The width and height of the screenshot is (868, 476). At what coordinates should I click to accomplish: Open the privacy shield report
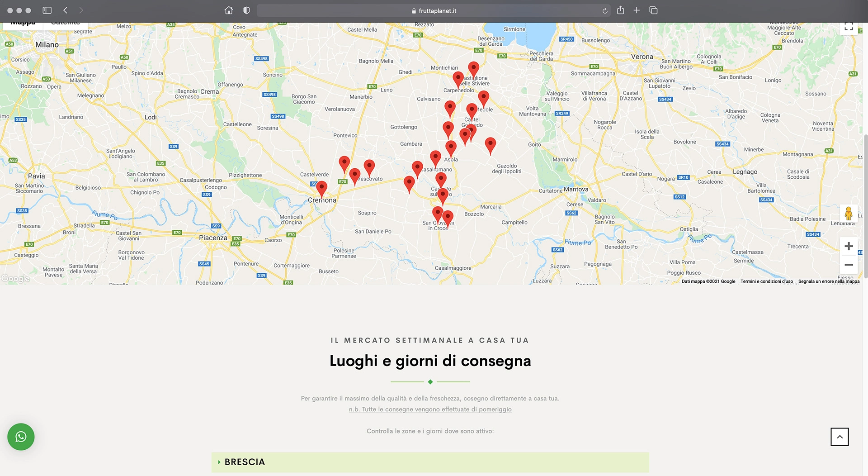tap(246, 10)
